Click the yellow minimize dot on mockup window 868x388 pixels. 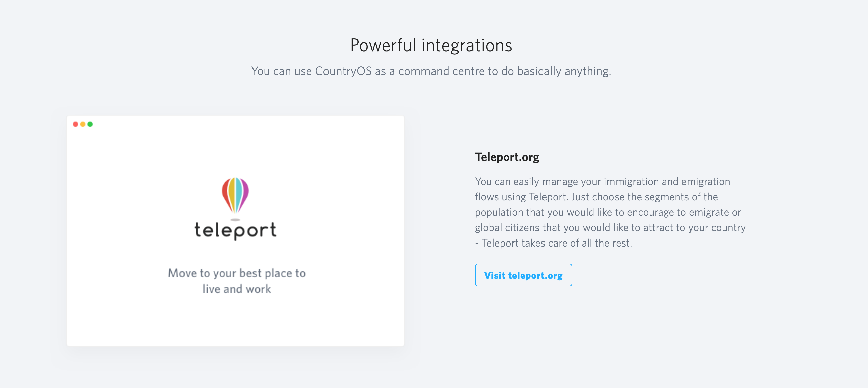(83, 124)
